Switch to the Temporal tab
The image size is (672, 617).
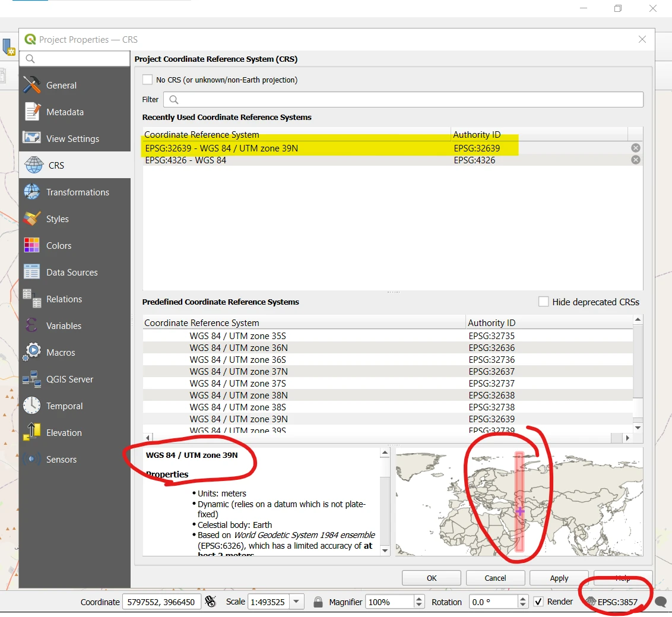(x=75, y=406)
